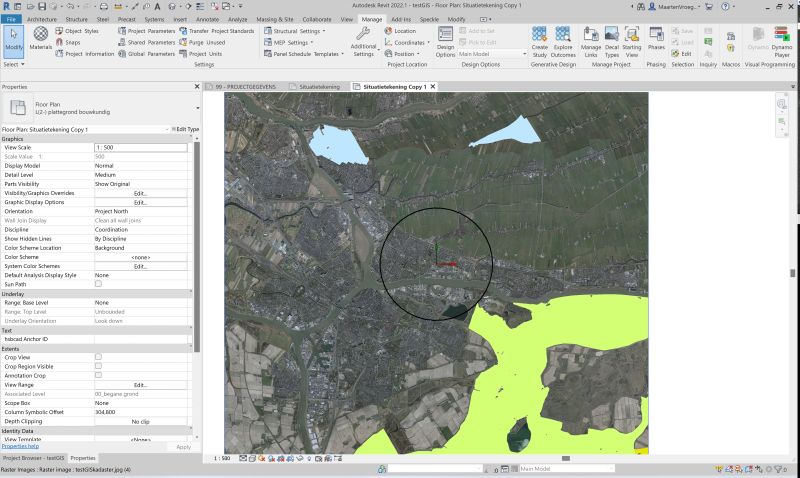Click Edit for Visibility/Graphics Overrides
800x478 pixels.
(x=140, y=193)
